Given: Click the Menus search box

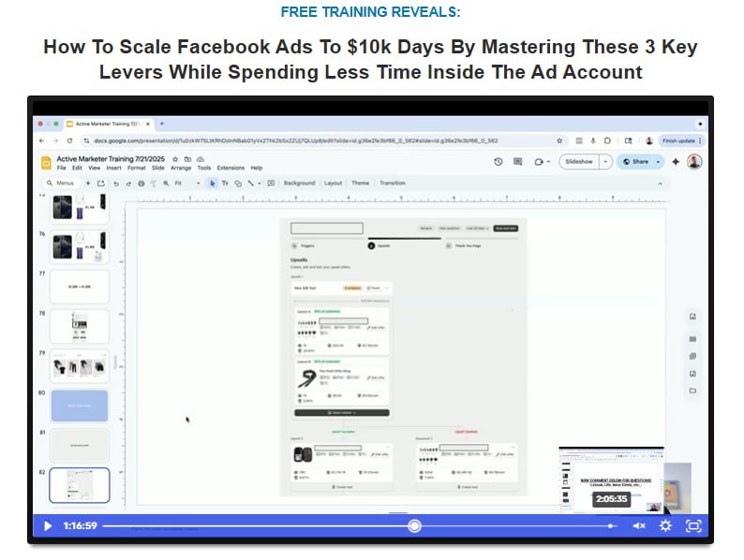Looking at the screenshot, I should [61, 183].
